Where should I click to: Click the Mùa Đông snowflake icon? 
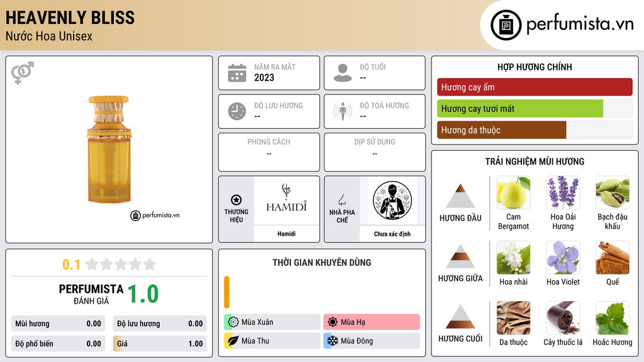tap(333, 341)
